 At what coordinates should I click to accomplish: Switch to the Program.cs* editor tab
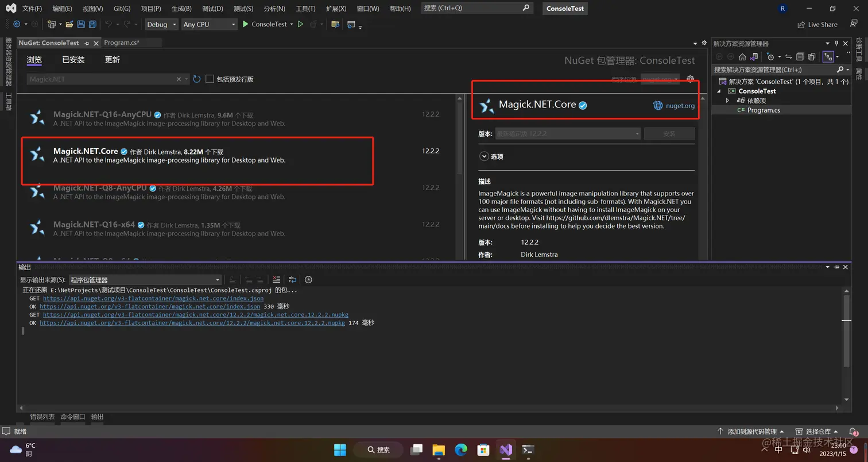pyautogui.click(x=122, y=43)
